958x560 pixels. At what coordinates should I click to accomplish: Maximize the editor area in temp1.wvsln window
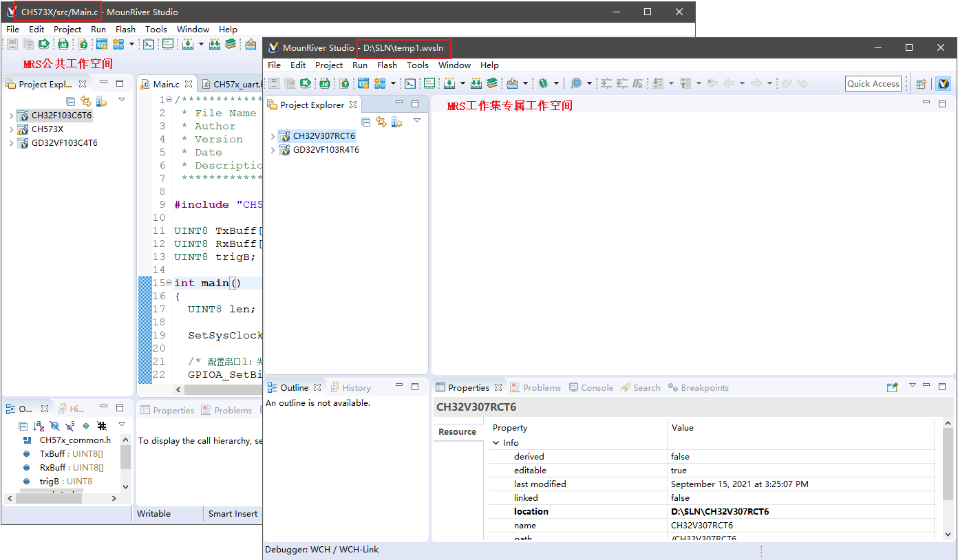pos(942,104)
